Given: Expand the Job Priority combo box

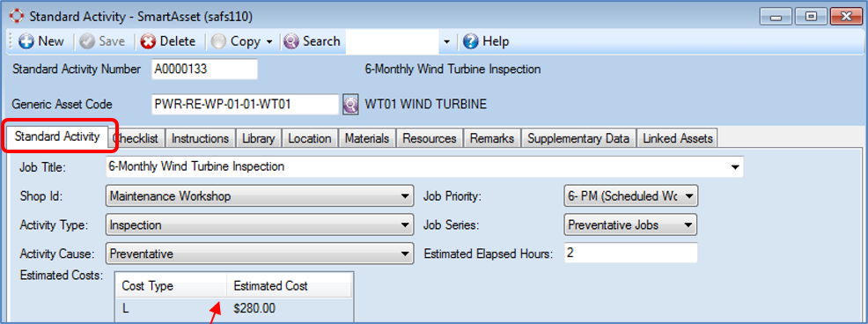Looking at the screenshot, I should pyautogui.click(x=630, y=196).
